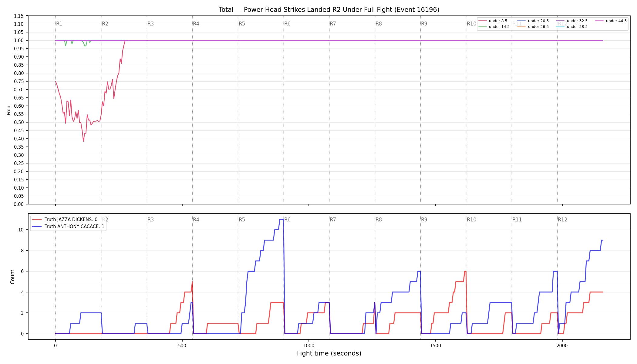637x364 pixels.
Task: Click the 'Truth ANTHONY CACACE: 1' legend entry
Action: (x=68, y=227)
